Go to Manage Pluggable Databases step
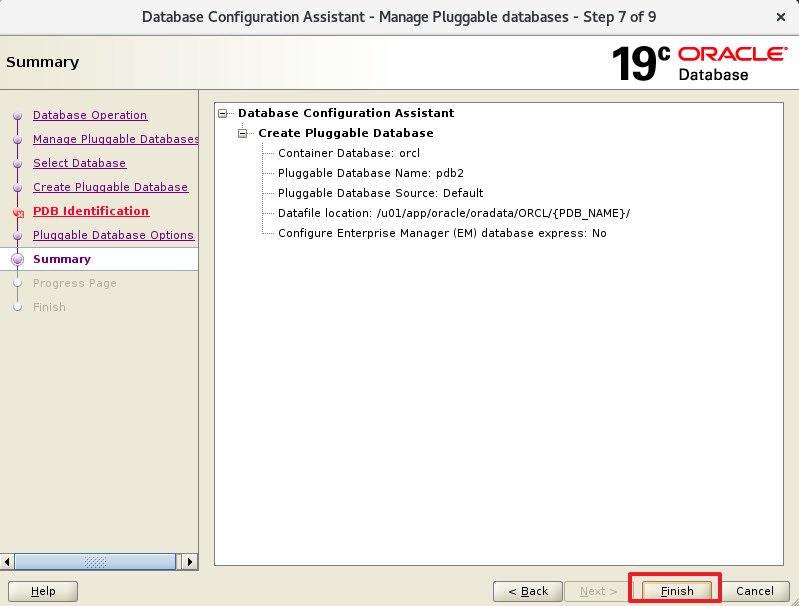 click(x=116, y=139)
